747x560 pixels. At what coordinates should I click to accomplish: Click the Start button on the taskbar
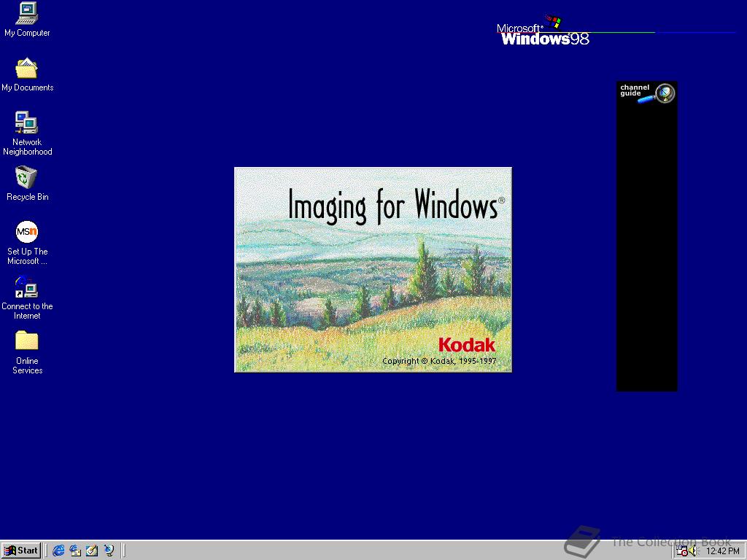[20, 551]
